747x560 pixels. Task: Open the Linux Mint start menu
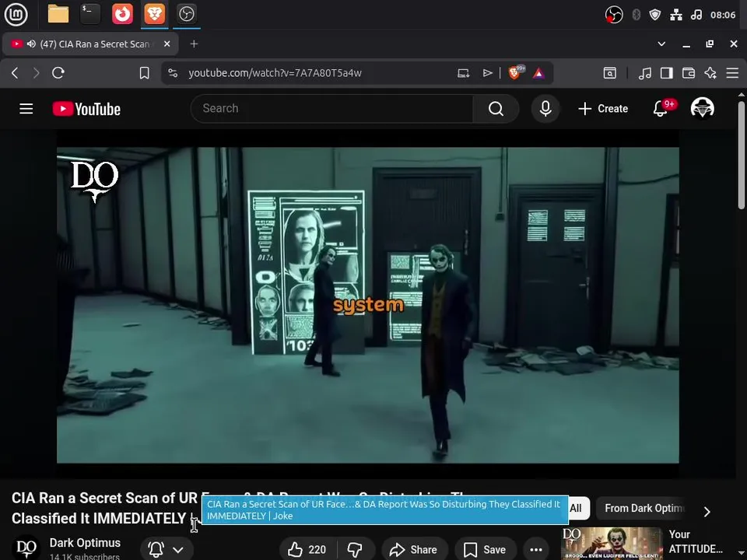pos(16,14)
